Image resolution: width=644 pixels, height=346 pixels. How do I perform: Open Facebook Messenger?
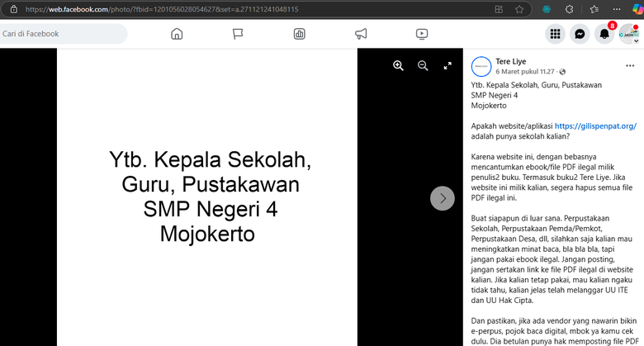click(580, 34)
